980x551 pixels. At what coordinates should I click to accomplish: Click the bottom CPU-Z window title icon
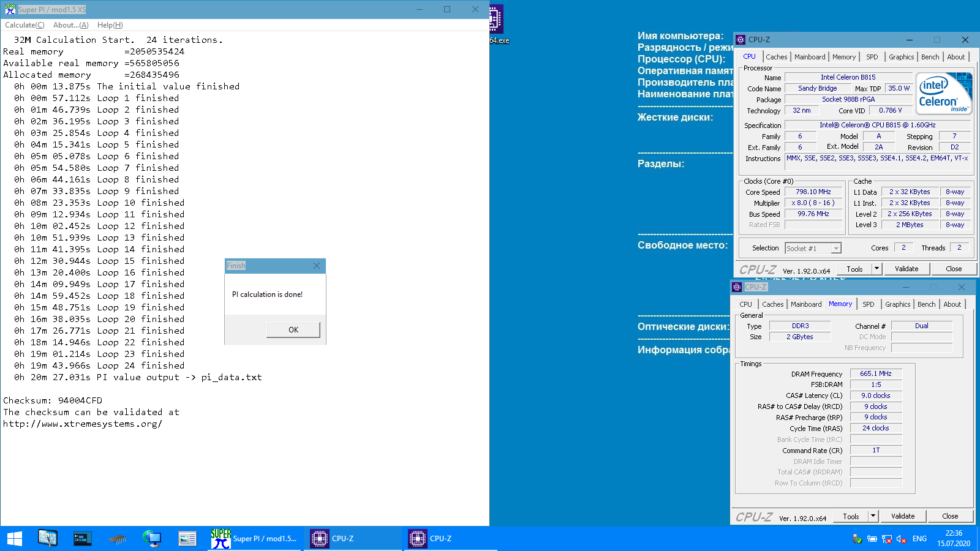(x=737, y=287)
